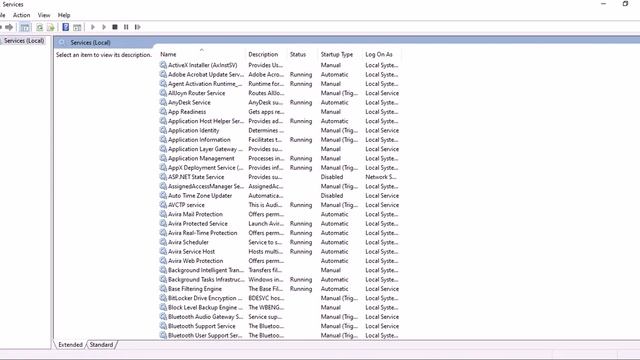Click the gear icon beside Adobe Acrobat Update Service
The image size is (640, 360).
tap(163, 74)
